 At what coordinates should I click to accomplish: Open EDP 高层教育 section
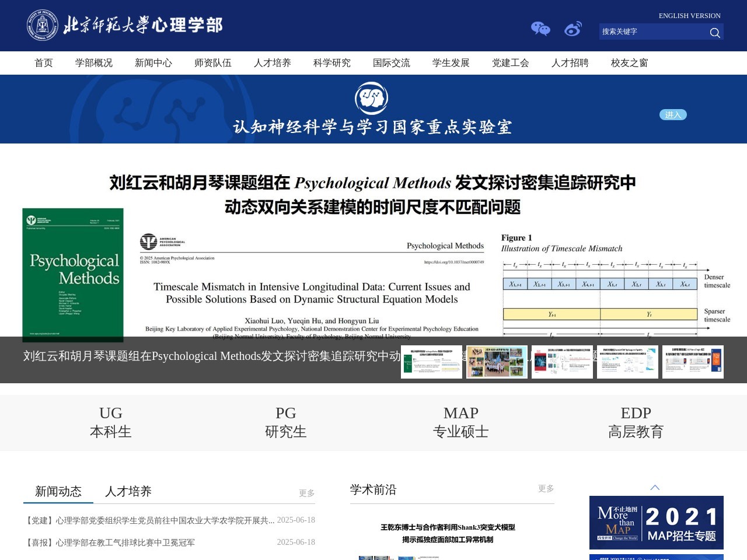point(636,422)
